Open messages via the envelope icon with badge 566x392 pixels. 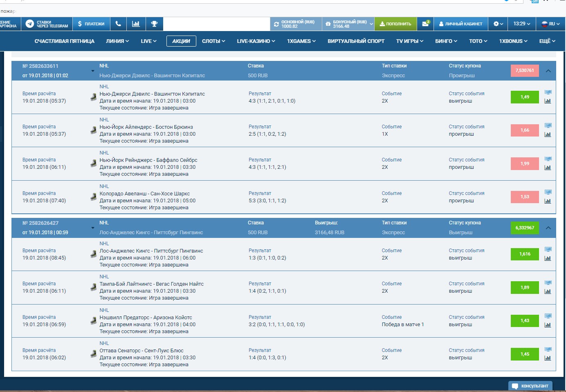tap(424, 23)
